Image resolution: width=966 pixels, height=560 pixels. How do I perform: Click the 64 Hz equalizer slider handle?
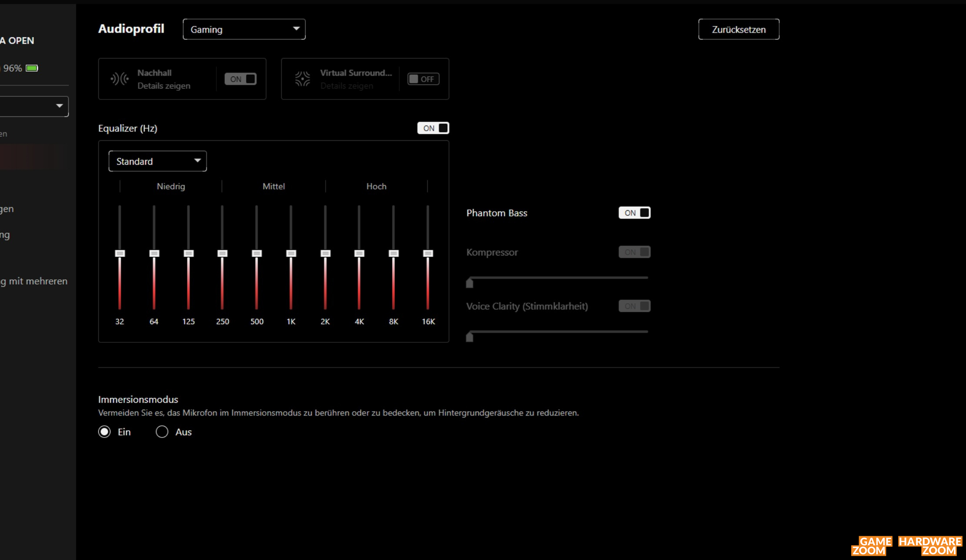(x=154, y=253)
